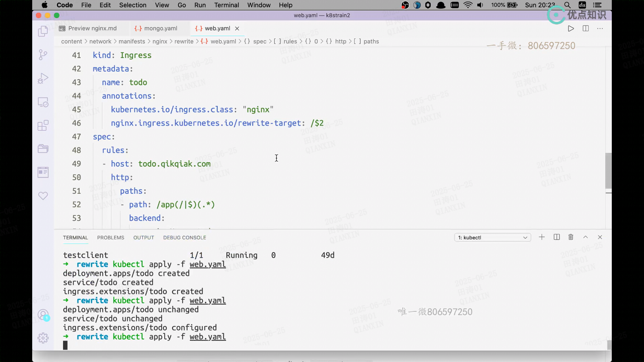Viewport: 644px width, 362px height.
Task: Open the Run and Debug view
Action: tap(43, 78)
